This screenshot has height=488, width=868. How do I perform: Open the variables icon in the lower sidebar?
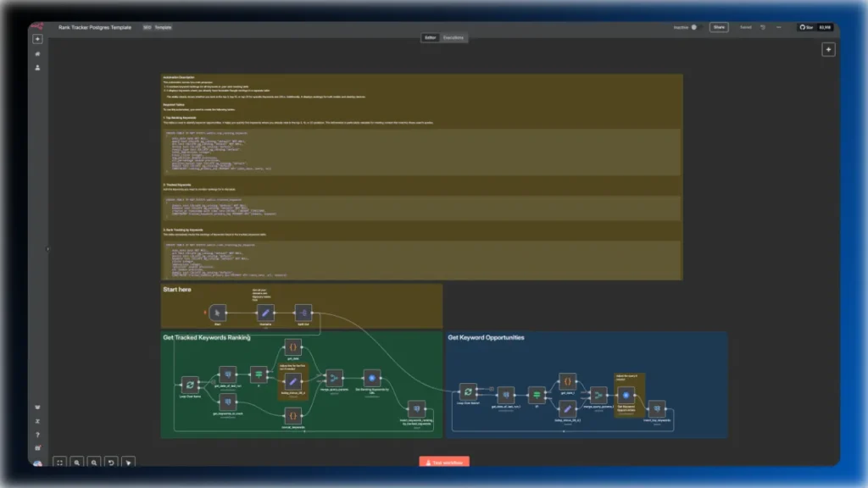37,421
